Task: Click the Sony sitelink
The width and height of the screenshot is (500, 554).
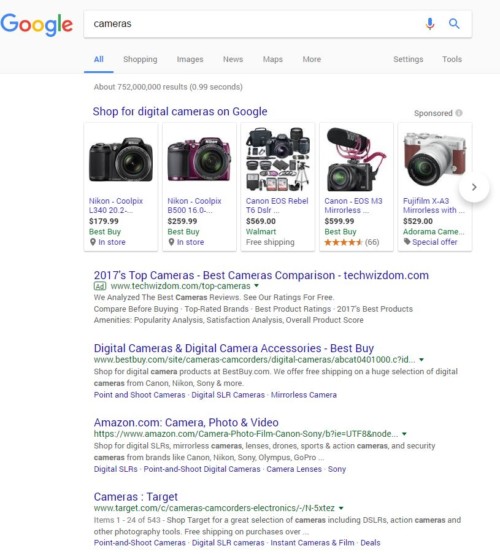Action: (337, 469)
